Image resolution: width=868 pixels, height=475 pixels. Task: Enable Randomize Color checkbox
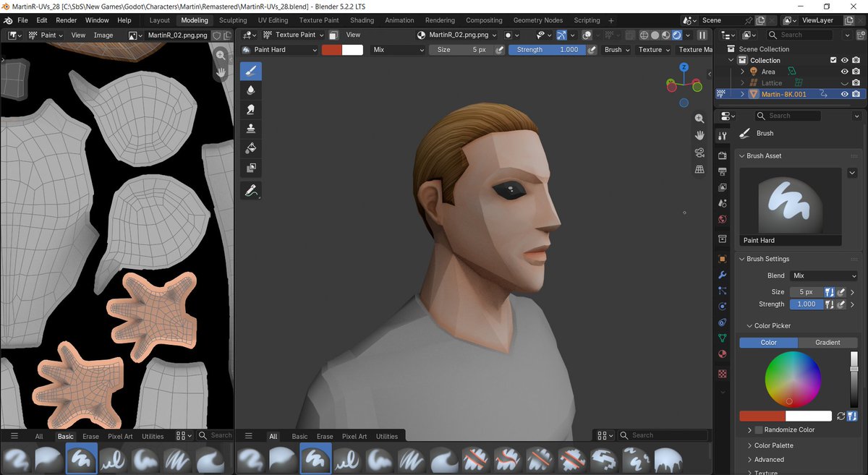tap(759, 429)
